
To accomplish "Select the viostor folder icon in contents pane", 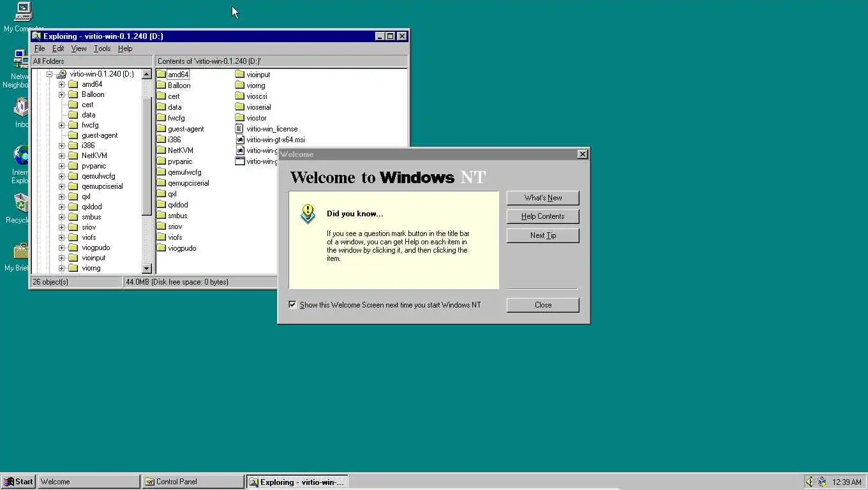I will [x=240, y=118].
